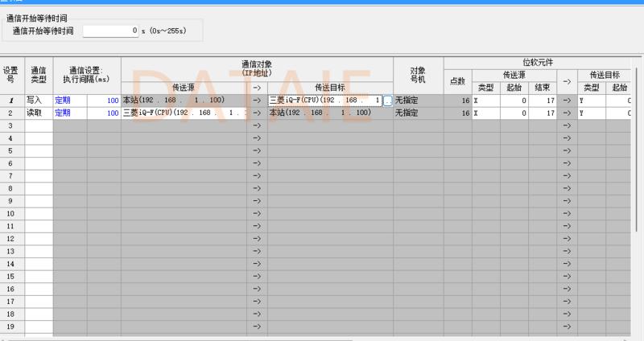Click the 通信设置:执行间隔(ms) column header

(x=87, y=76)
